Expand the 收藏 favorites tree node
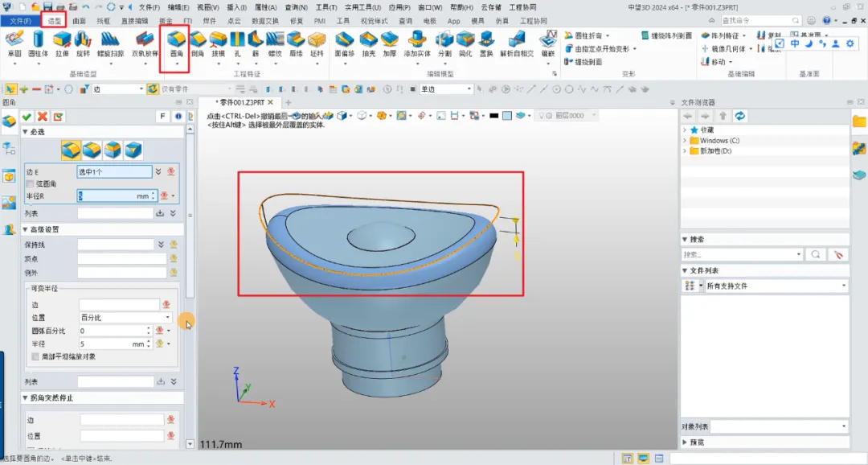Viewport: 868px width, 465px height. tap(684, 130)
